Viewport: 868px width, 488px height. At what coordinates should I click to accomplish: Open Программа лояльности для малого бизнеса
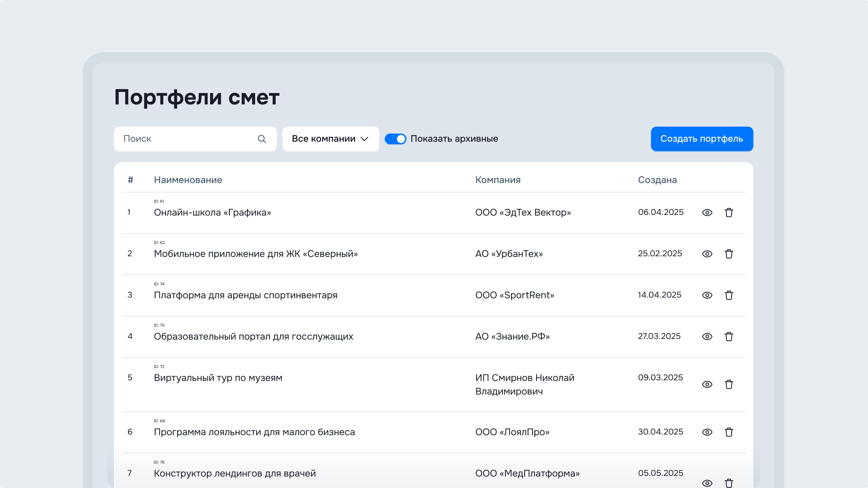coord(254,432)
